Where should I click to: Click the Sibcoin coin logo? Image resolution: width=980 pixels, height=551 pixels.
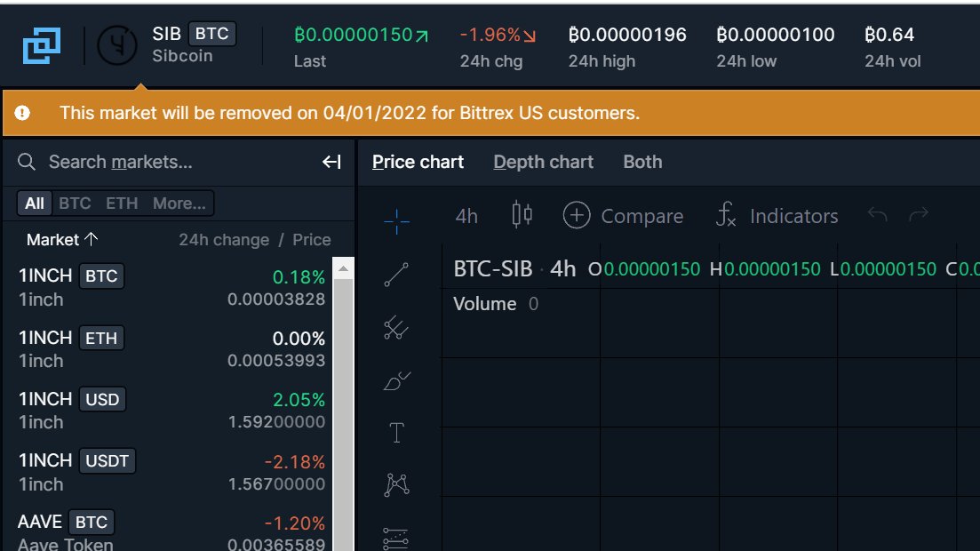point(117,45)
